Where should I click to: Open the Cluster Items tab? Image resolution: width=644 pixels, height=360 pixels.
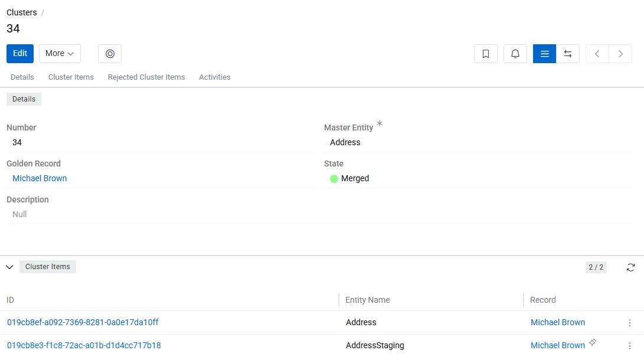pyautogui.click(x=71, y=77)
